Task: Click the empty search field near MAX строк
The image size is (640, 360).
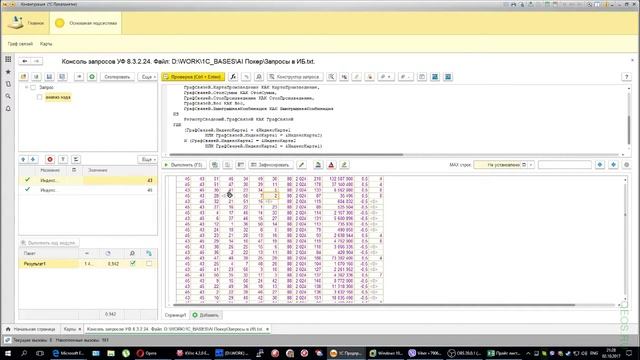Action: click(564, 165)
